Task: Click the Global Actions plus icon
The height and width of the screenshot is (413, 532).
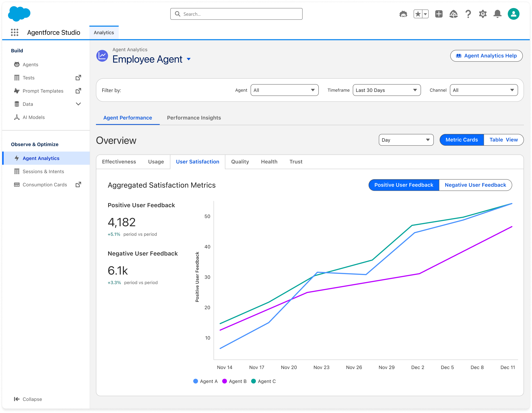Action: click(439, 14)
